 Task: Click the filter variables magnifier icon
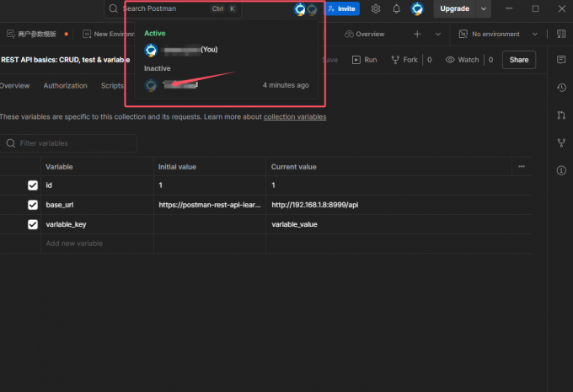tap(11, 143)
